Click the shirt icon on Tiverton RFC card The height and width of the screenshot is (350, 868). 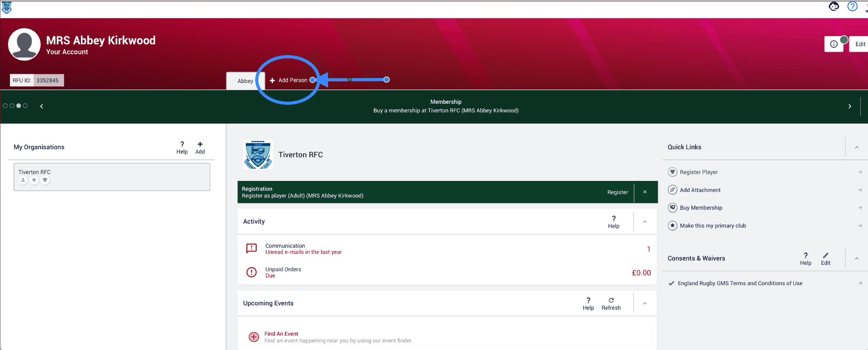(45, 180)
